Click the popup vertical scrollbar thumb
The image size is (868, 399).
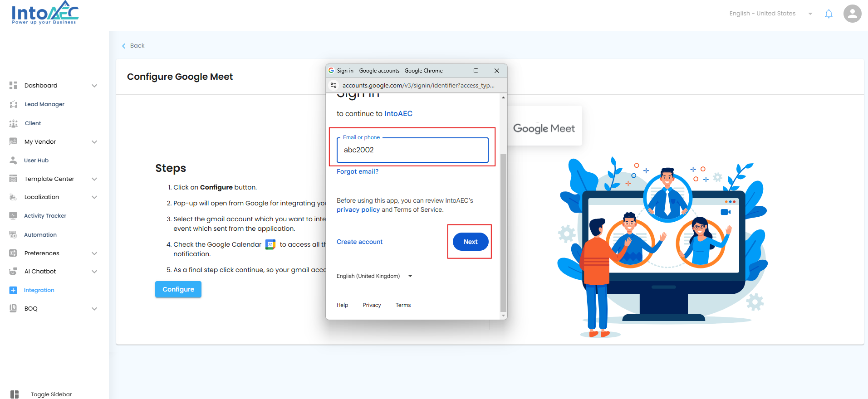coord(503,233)
